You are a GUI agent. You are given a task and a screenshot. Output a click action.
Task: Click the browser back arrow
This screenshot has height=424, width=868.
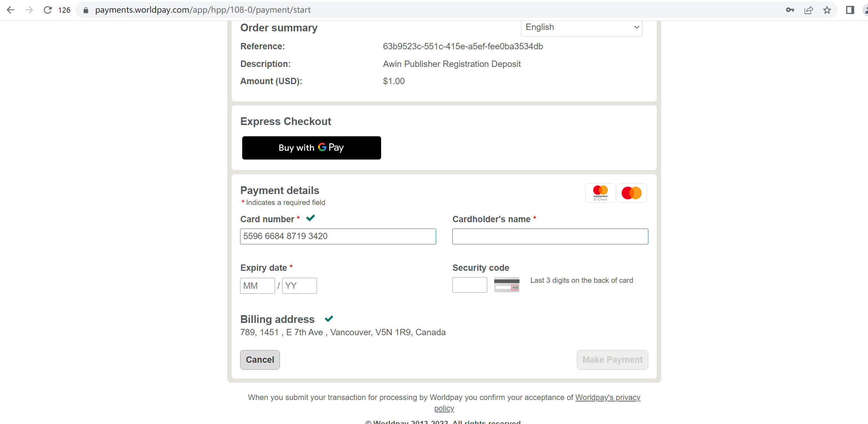coord(11,10)
